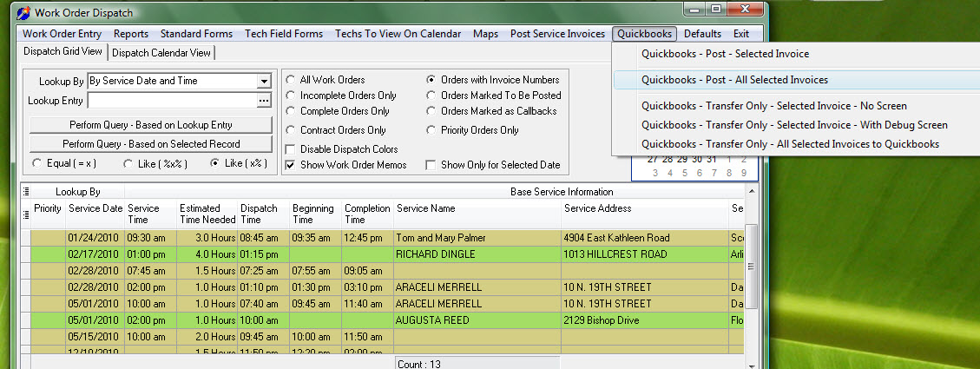Open the Work Order Entry menu

pyautogui.click(x=62, y=34)
